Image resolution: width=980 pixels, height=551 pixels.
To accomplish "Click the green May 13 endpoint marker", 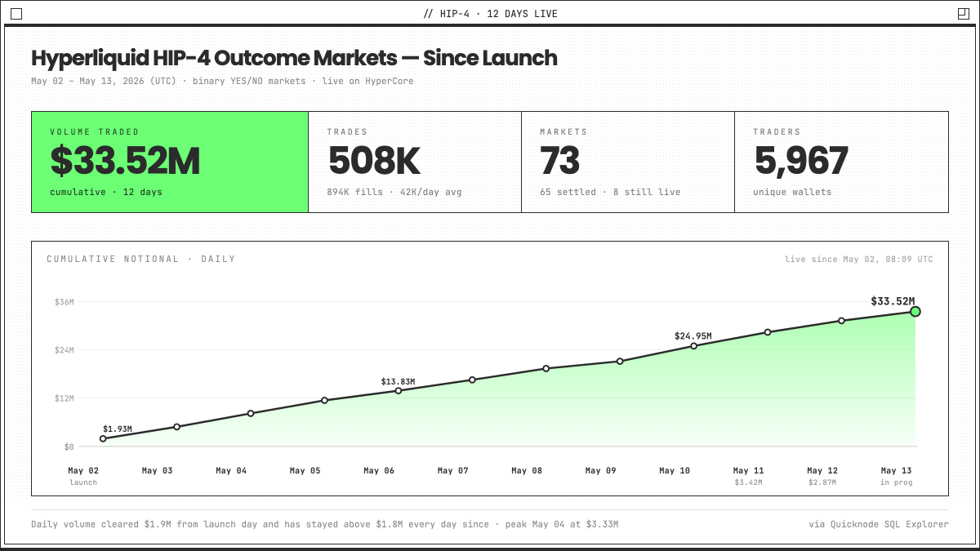I will click(x=915, y=311).
